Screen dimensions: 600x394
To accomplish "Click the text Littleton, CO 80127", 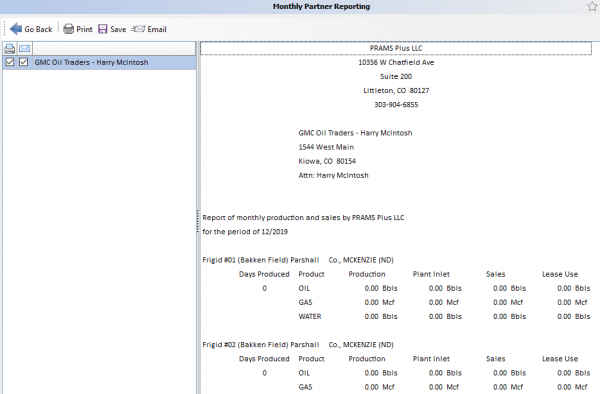I will [x=396, y=91].
